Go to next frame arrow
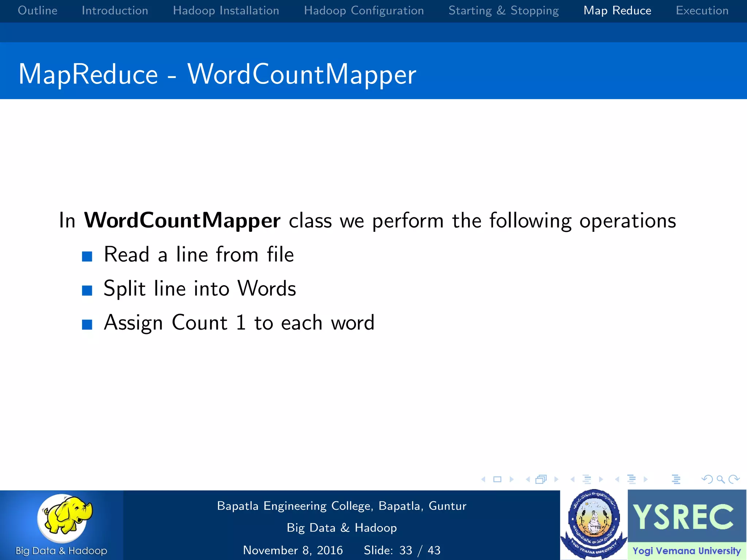Image resolution: width=747 pixels, height=560 pixels. point(556,479)
